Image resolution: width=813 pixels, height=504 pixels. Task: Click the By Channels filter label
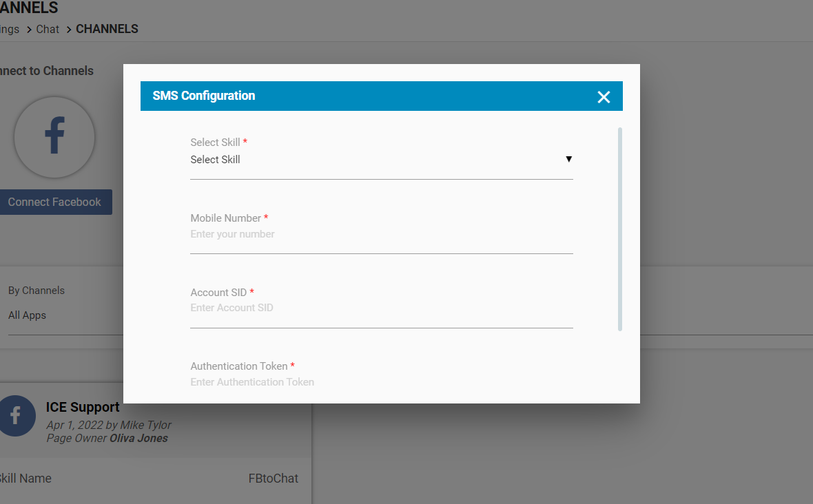click(x=36, y=291)
